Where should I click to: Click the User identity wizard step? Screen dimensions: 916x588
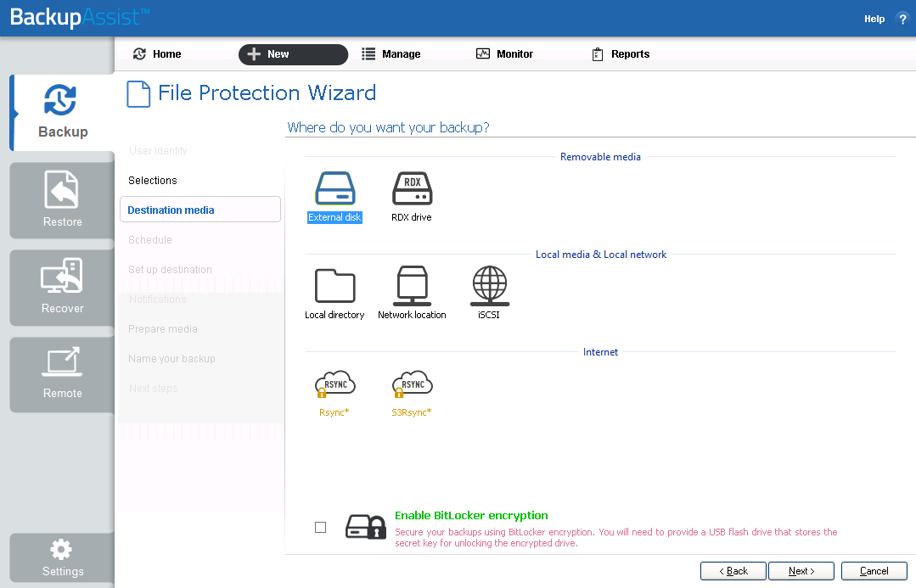[158, 151]
